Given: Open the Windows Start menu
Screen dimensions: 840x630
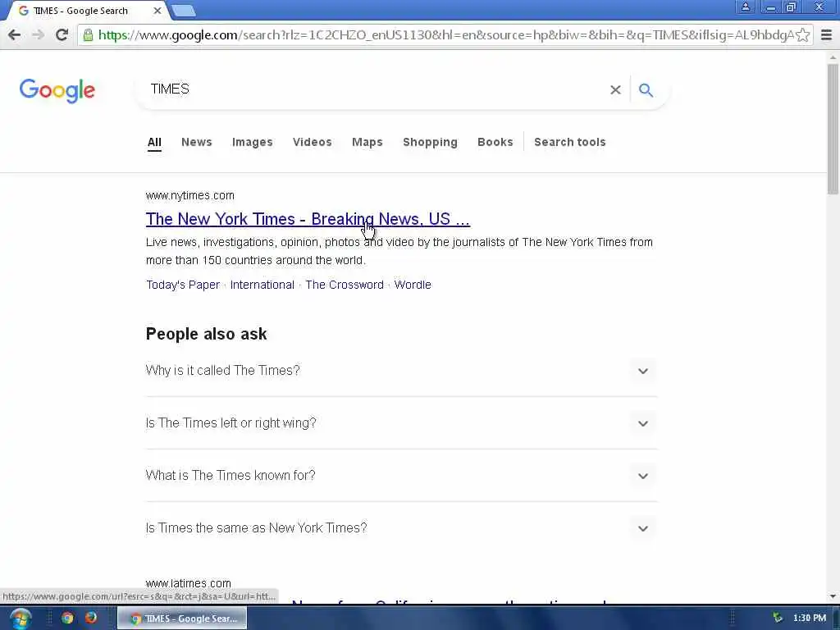Looking at the screenshot, I should [20, 619].
